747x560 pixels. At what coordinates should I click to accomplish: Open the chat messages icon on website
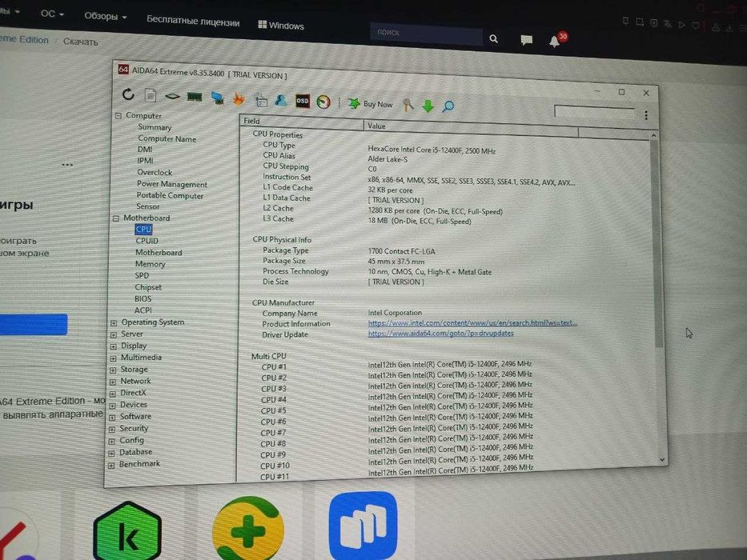click(527, 40)
